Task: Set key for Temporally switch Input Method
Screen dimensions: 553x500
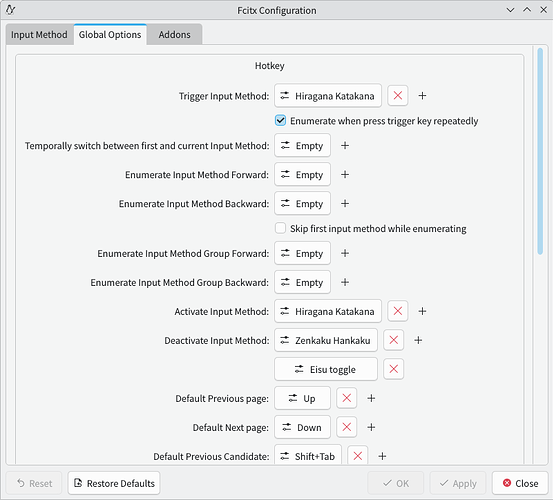Action: point(303,145)
